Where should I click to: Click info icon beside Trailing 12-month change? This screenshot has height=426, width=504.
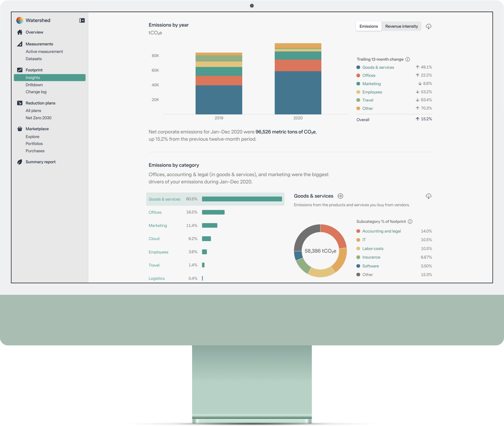point(407,59)
